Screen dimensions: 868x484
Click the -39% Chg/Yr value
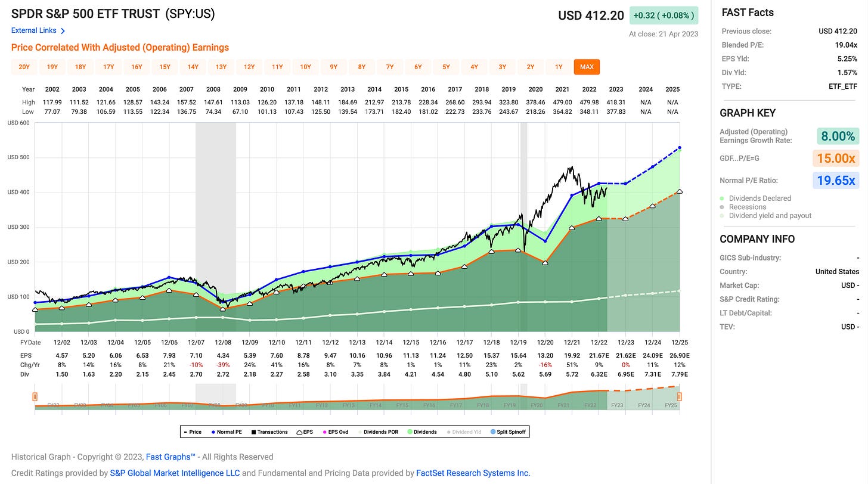pyautogui.click(x=224, y=364)
